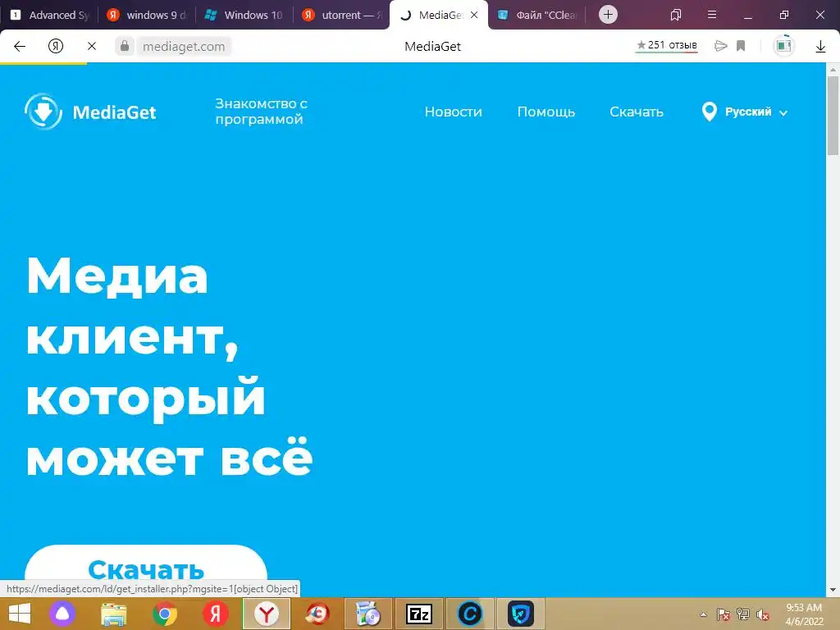Click the share paper-plane icon

click(x=721, y=46)
